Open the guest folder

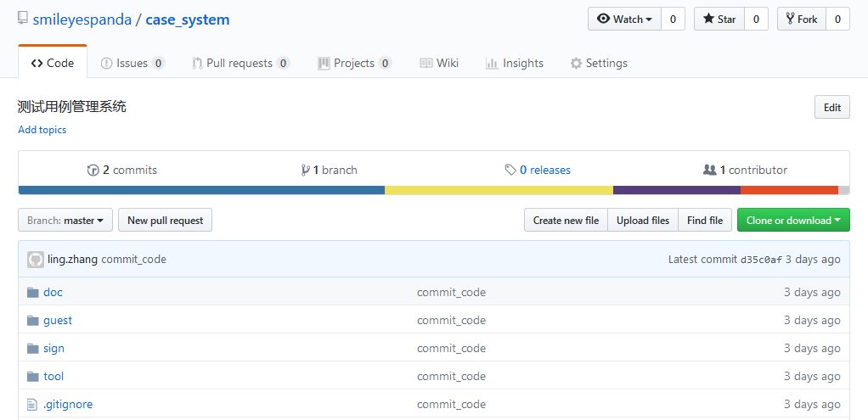click(x=58, y=321)
